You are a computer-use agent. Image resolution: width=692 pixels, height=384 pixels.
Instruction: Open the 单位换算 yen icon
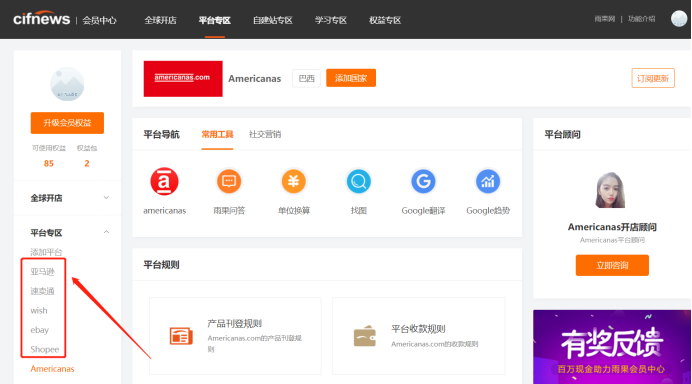pyautogui.click(x=293, y=181)
